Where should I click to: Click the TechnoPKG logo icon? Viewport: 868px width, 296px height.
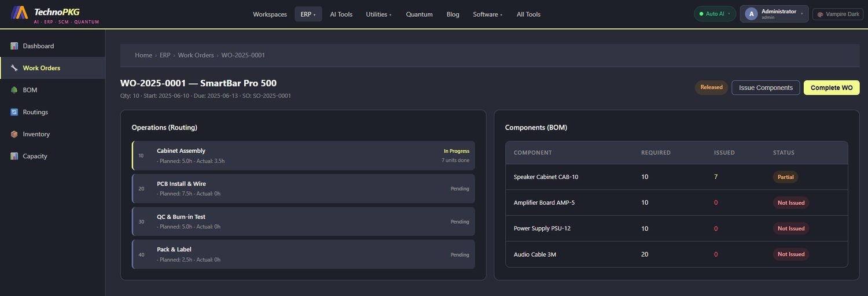click(19, 12)
